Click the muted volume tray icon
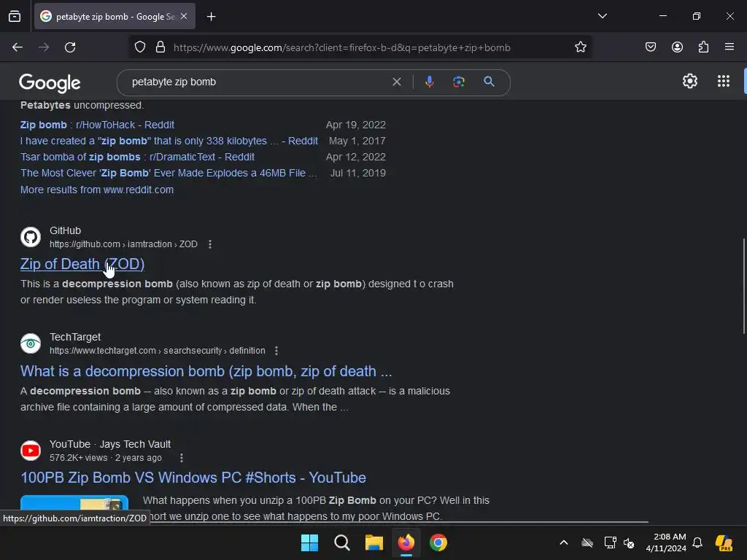 pos(629,542)
